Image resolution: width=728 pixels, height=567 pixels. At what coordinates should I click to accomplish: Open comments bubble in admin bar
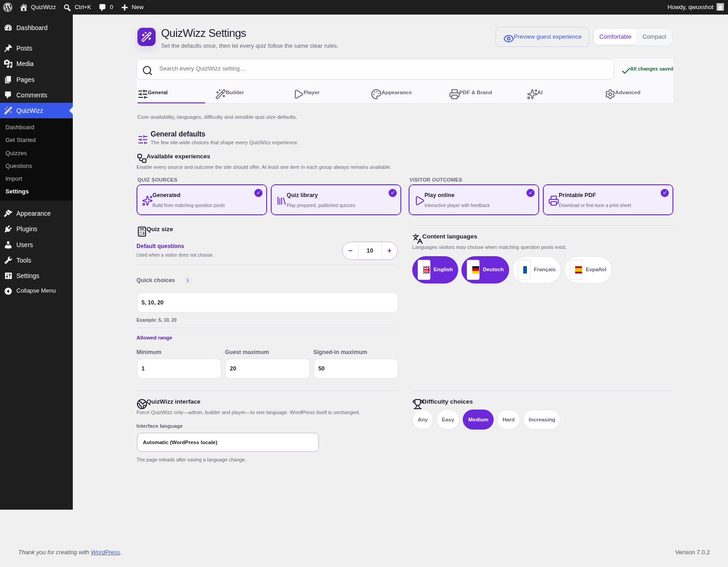coord(106,7)
